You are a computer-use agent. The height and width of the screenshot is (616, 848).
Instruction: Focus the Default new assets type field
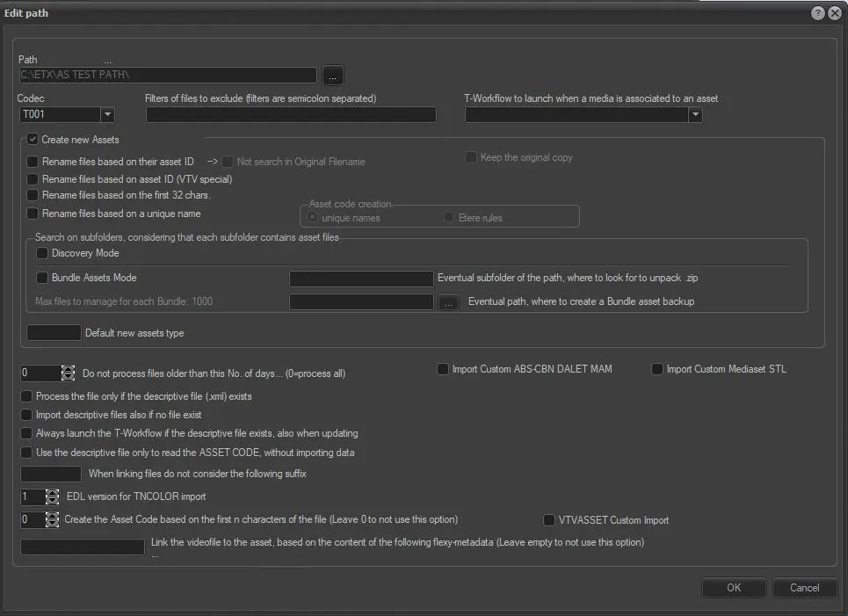[54, 333]
